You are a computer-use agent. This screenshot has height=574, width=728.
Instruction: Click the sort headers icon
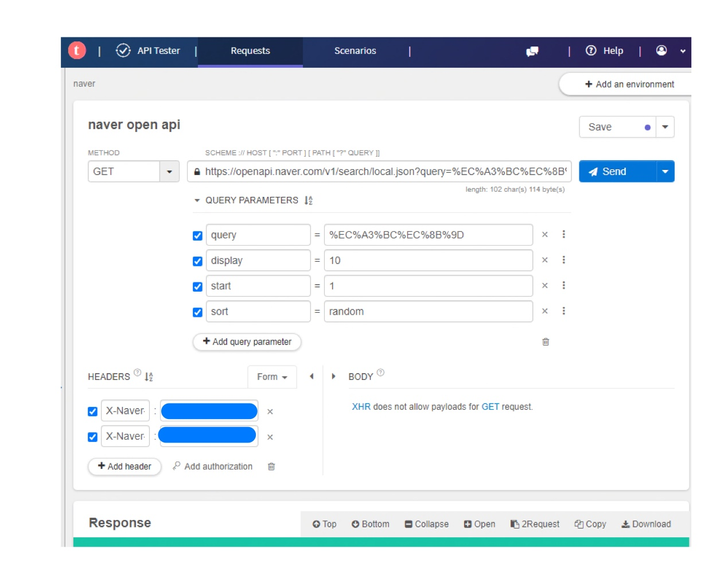pyautogui.click(x=149, y=377)
